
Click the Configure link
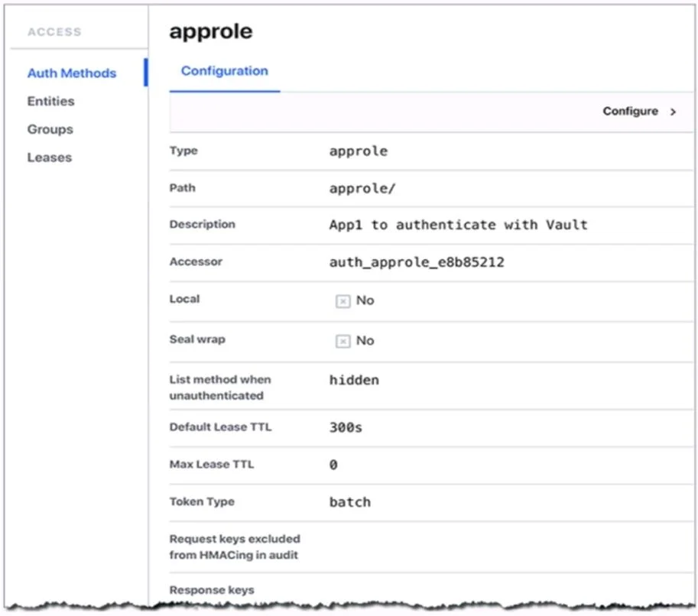(630, 112)
